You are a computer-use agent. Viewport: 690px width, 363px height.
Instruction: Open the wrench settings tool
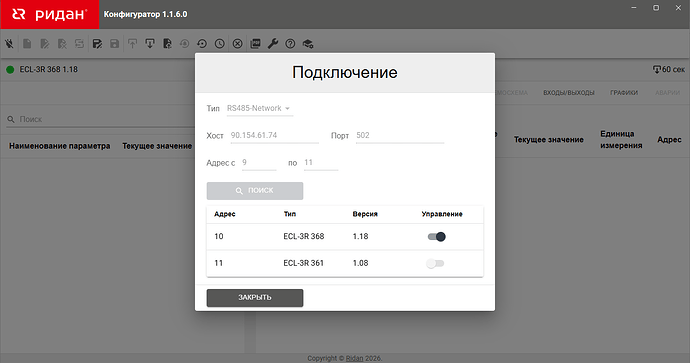(x=273, y=44)
